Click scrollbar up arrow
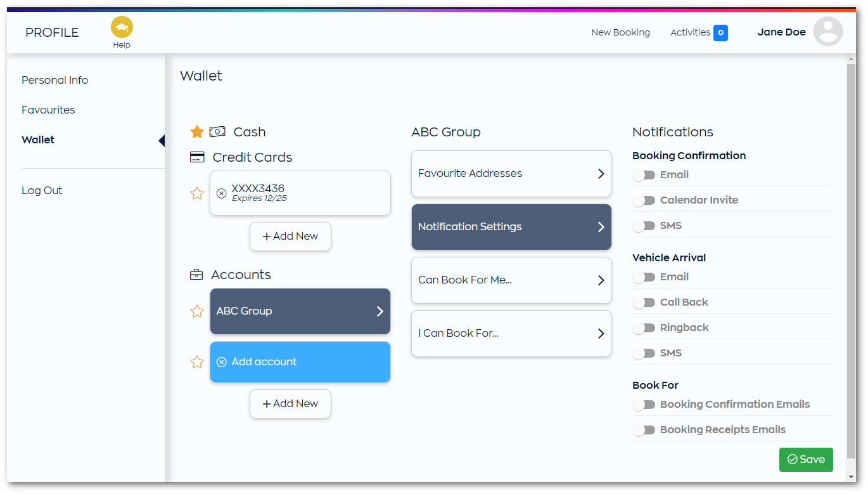Screen dimensions: 868x494 pyautogui.click(x=851, y=58)
